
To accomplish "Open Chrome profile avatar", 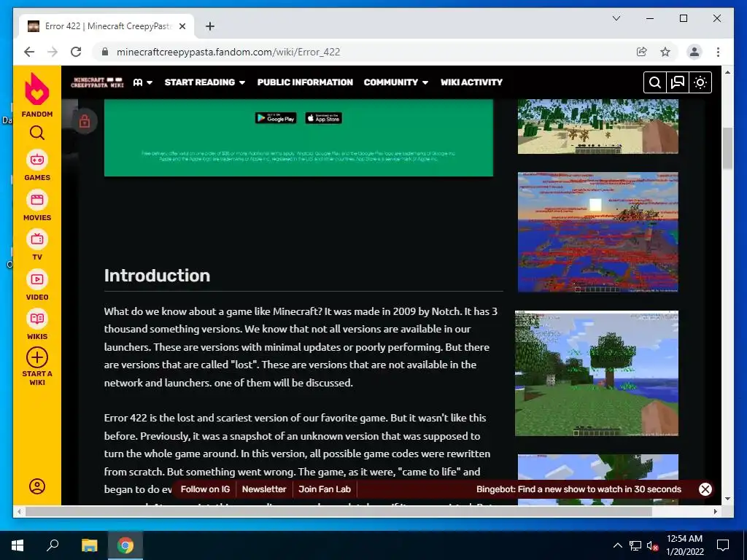I will pyautogui.click(x=694, y=52).
